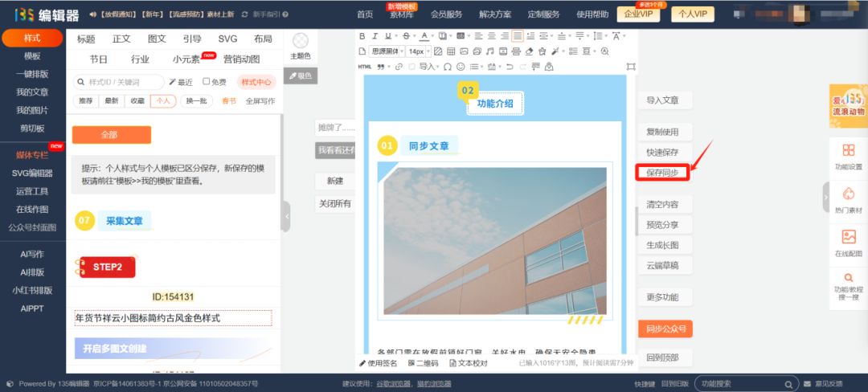
Task: Click the 样式中心 button
Action: coord(256,82)
